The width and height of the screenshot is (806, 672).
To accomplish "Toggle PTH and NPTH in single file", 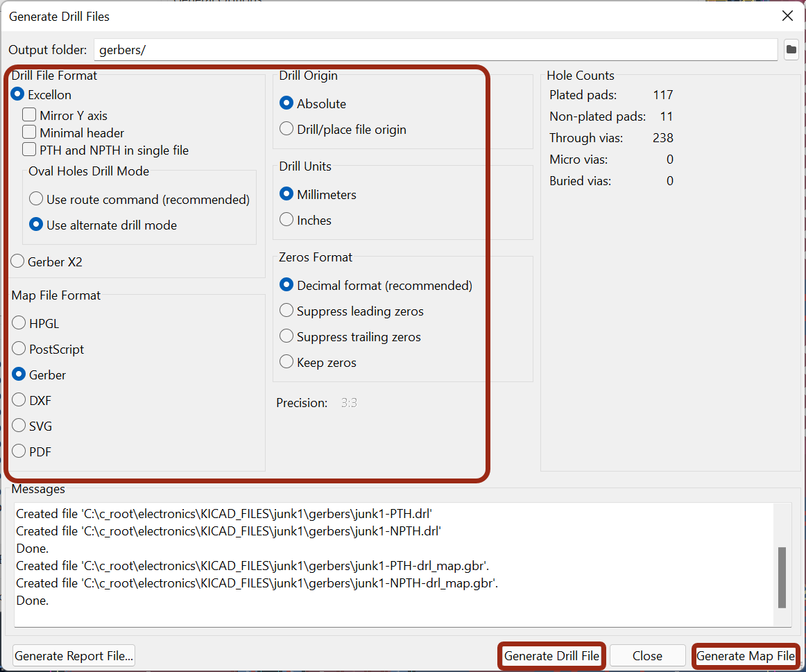I will pos(29,150).
